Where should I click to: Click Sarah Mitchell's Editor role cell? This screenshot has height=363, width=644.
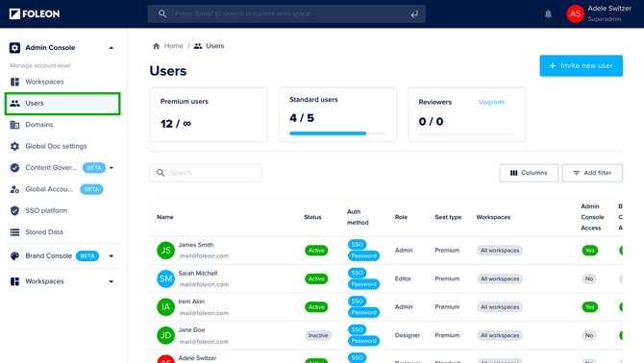(403, 278)
